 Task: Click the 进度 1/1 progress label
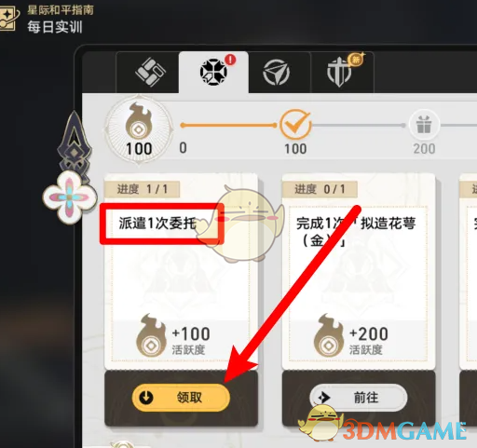[x=143, y=189]
